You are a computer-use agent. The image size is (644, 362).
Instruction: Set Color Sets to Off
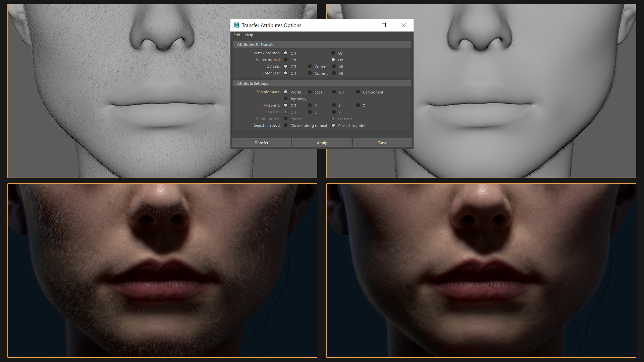coord(286,73)
